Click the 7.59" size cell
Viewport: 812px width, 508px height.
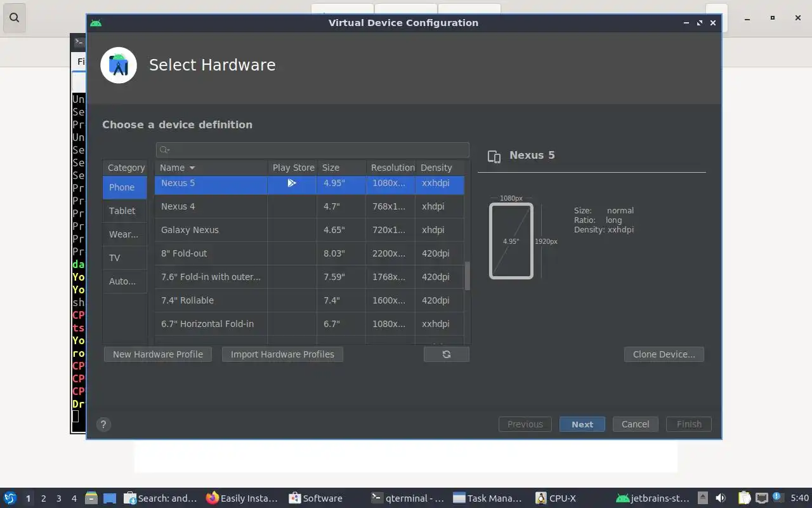pos(341,277)
